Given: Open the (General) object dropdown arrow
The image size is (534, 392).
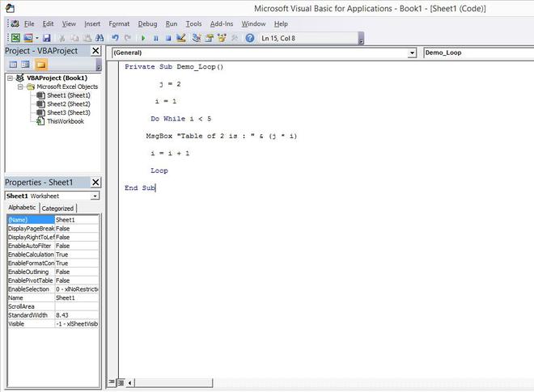Looking at the screenshot, I should [x=412, y=53].
